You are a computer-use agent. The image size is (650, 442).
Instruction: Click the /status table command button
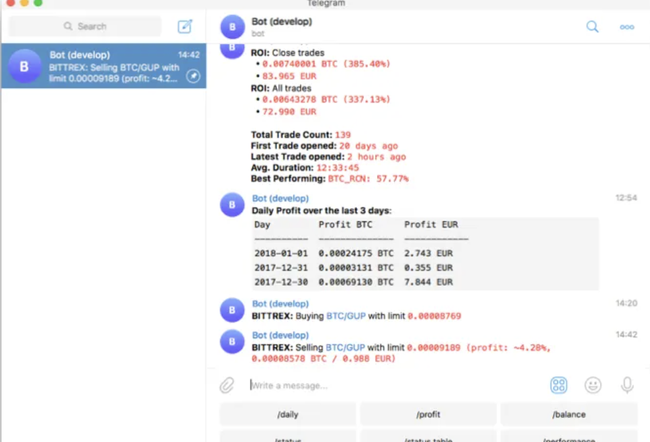tap(428, 436)
